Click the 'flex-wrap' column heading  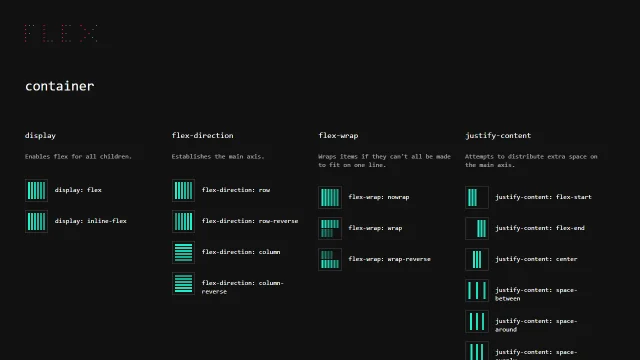pyautogui.click(x=338, y=136)
